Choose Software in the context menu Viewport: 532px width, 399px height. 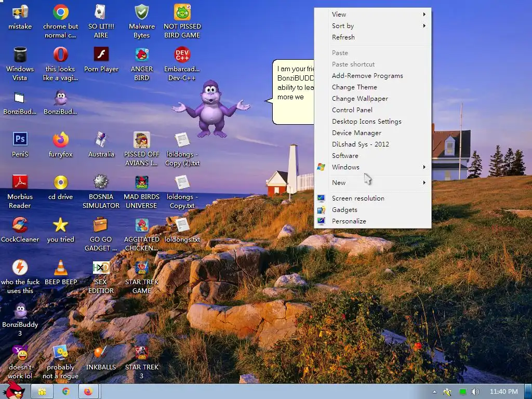click(x=373, y=155)
